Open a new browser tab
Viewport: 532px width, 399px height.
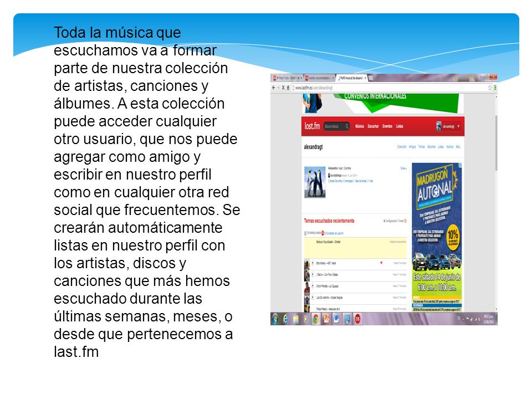click(371, 78)
